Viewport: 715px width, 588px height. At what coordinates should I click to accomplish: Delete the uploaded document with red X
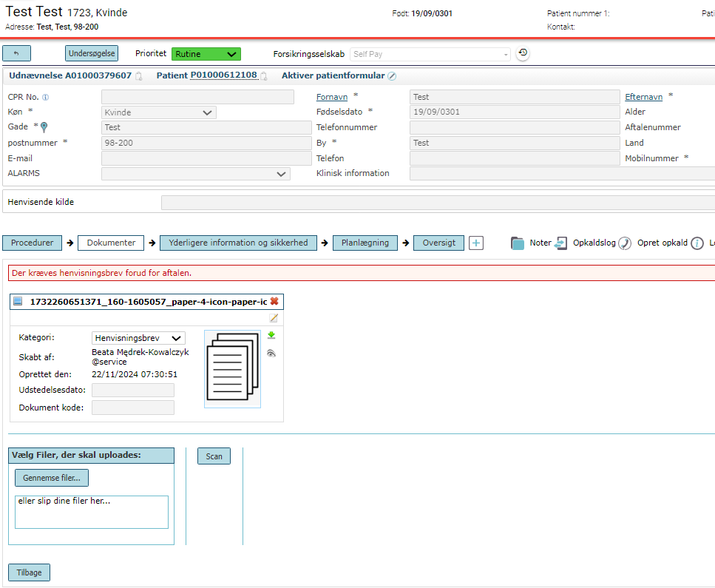click(274, 301)
